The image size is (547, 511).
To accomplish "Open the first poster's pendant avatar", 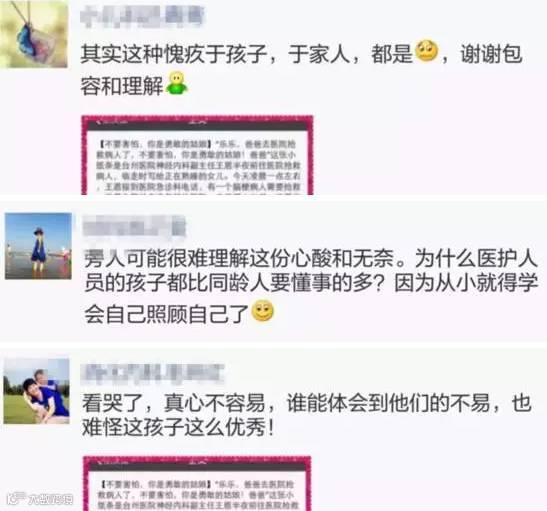I will 34,34.
